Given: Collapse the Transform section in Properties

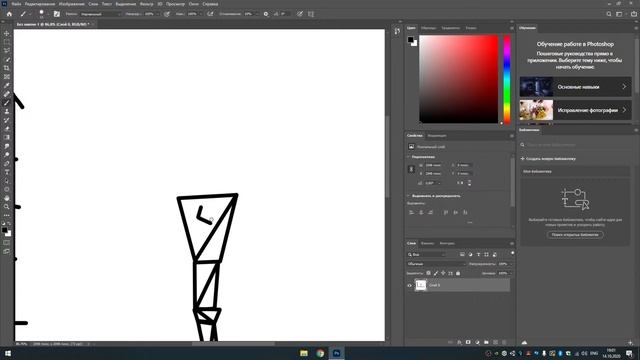Looking at the screenshot, I should [409, 157].
